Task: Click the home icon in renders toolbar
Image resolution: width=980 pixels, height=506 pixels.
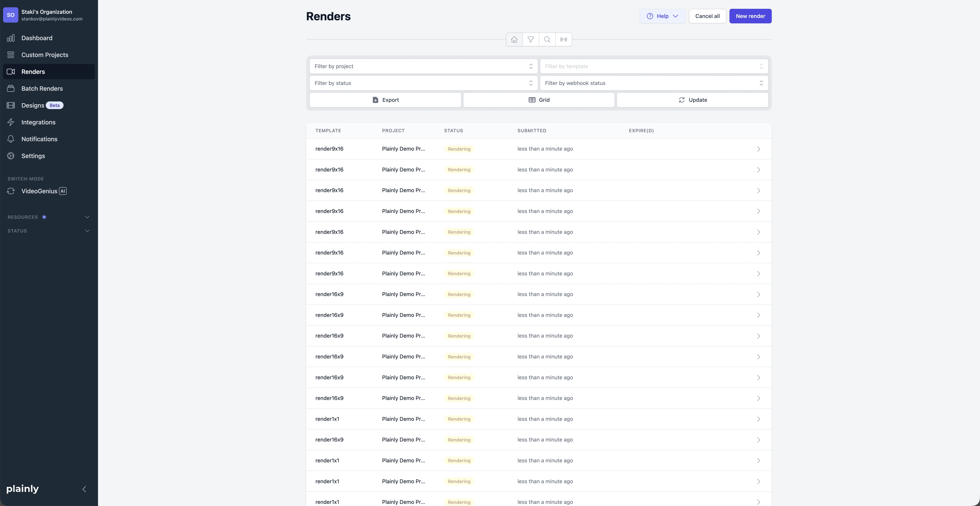Action: (x=514, y=40)
